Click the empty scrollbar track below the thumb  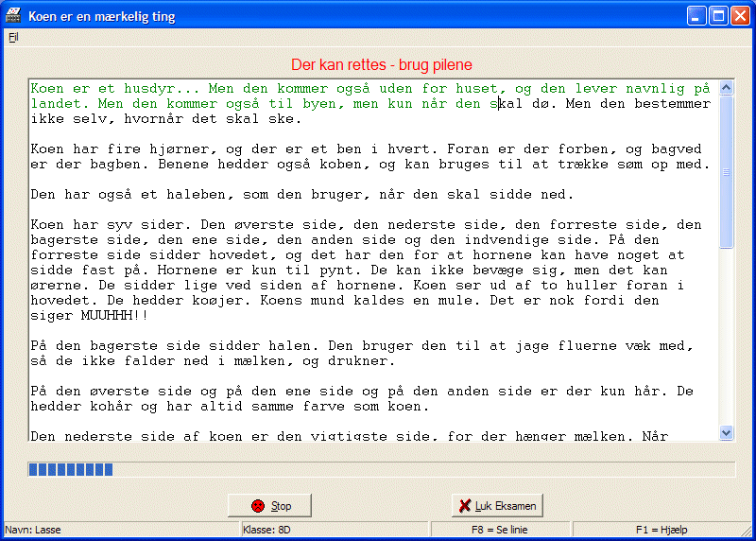727,340
